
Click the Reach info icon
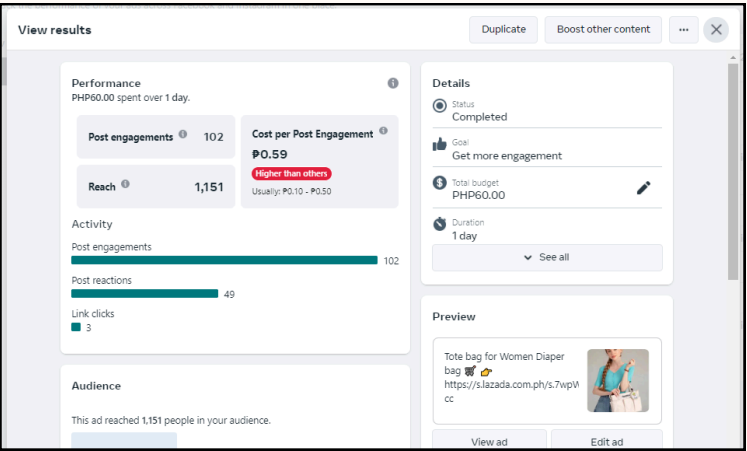(x=125, y=184)
